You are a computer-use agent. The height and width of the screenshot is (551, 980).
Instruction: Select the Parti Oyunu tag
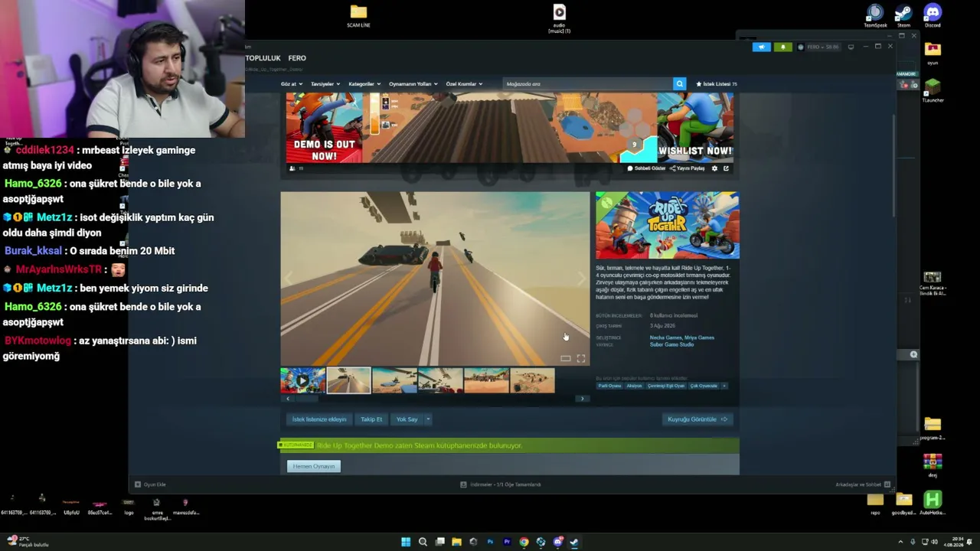pyautogui.click(x=609, y=386)
